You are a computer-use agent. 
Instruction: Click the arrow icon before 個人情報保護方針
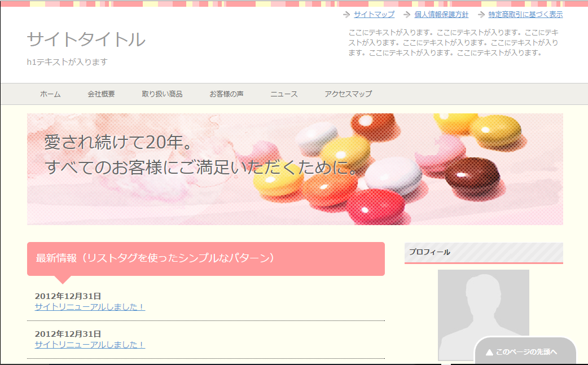pyautogui.click(x=407, y=15)
